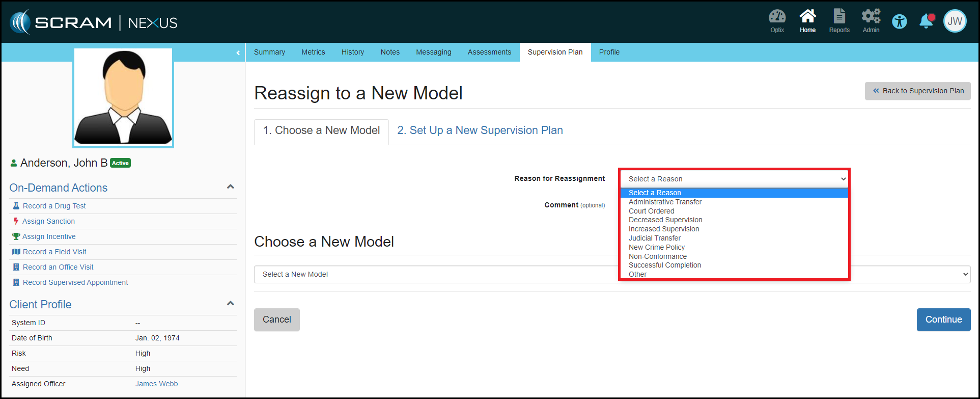Collapse the Client Profile section
This screenshot has width=980, height=399.
pyautogui.click(x=230, y=304)
